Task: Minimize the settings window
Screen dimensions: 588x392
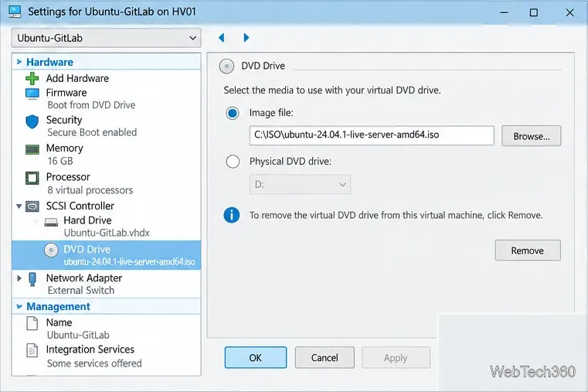Action: coord(505,12)
